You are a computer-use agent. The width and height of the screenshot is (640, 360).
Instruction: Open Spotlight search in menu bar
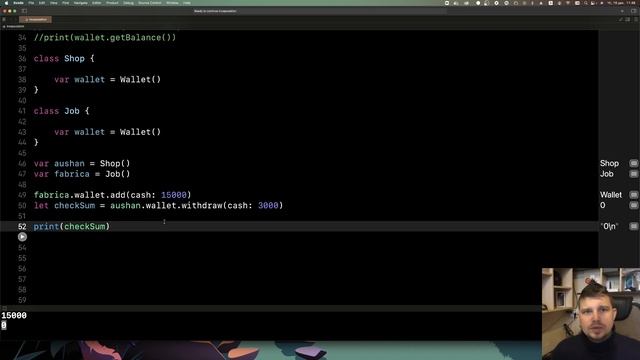coord(586,3)
